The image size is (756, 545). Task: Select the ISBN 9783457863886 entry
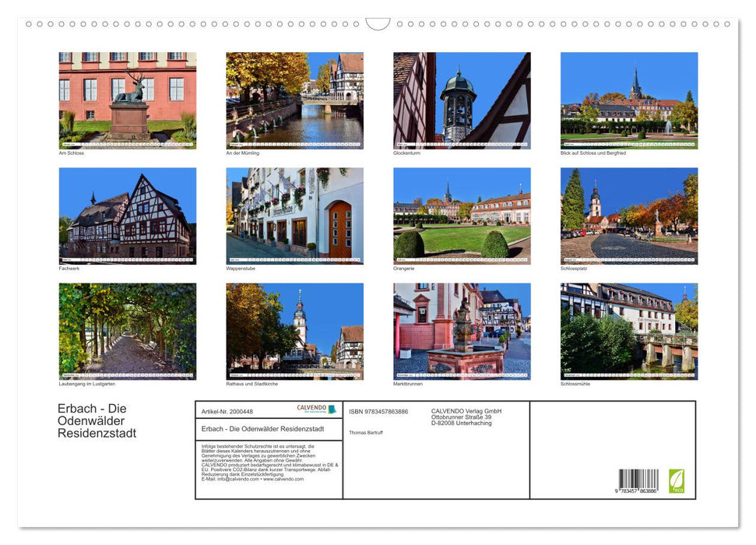tap(379, 410)
